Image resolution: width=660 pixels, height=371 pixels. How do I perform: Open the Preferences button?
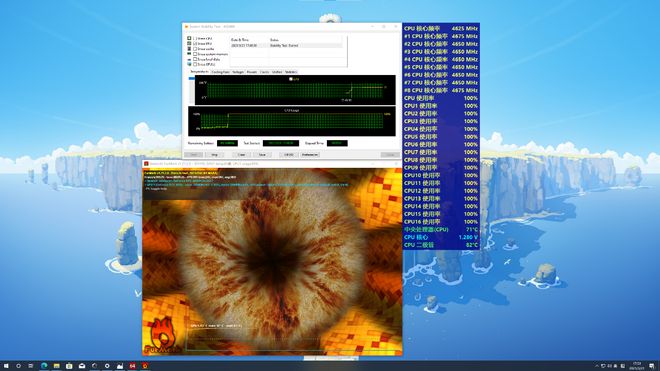pyautogui.click(x=310, y=155)
